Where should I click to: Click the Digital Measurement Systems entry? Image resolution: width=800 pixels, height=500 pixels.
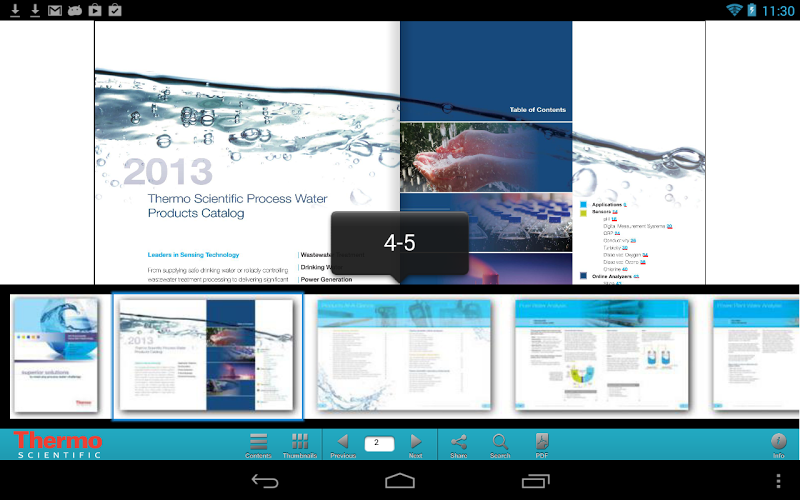(637, 226)
